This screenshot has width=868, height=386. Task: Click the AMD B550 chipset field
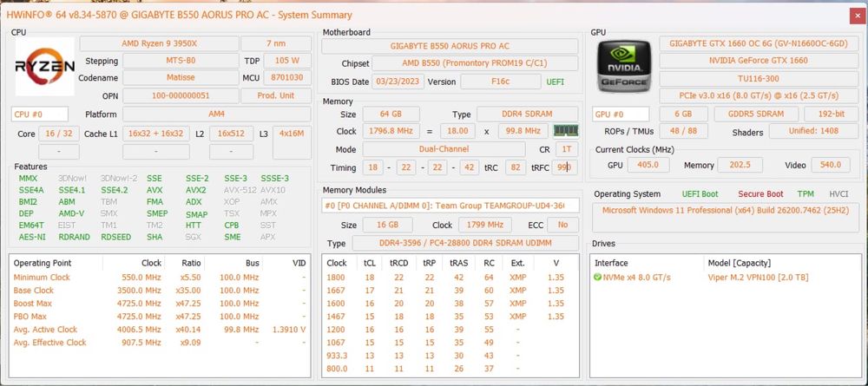click(x=475, y=63)
